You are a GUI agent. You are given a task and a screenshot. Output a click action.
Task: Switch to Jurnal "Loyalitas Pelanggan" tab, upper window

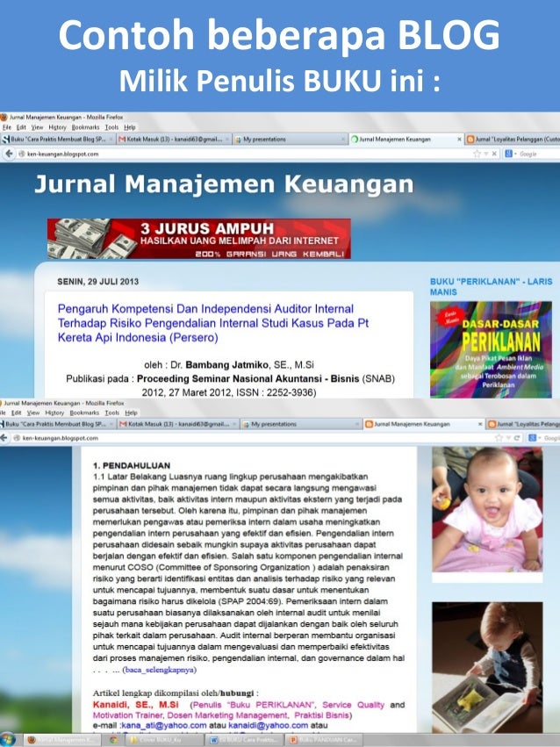point(512,140)
